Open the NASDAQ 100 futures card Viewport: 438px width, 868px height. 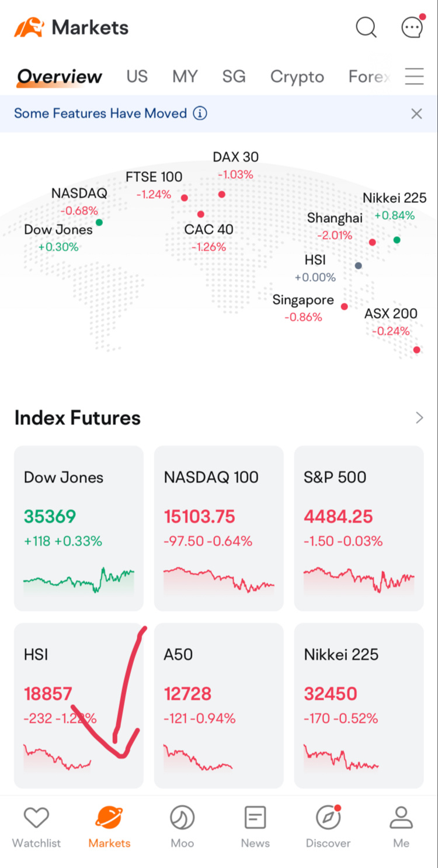219,528
